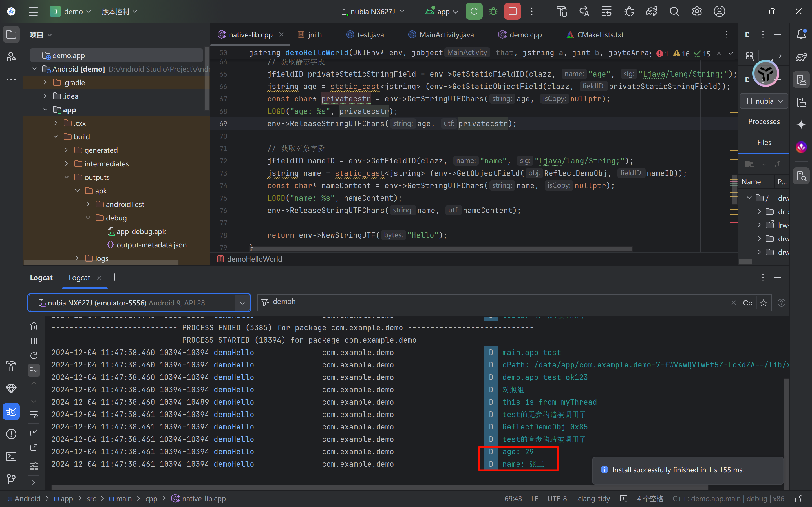Viewport: 812px width, 507px height.
Task: Click the green Rerun app button
Action: 474,11
